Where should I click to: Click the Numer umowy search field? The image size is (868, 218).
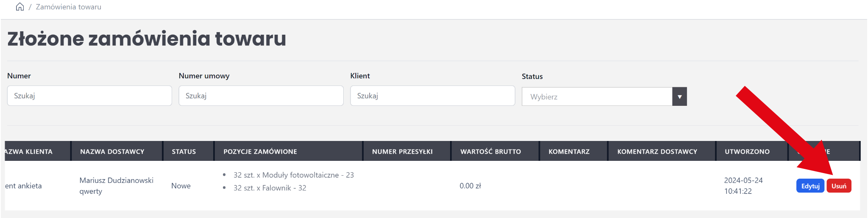pos(261,96)
